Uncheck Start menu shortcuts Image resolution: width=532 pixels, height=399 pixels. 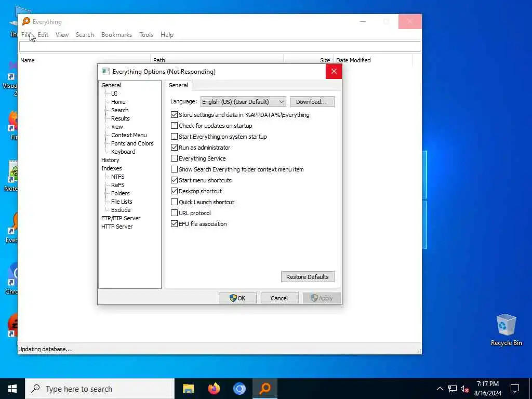coord(174,180)
